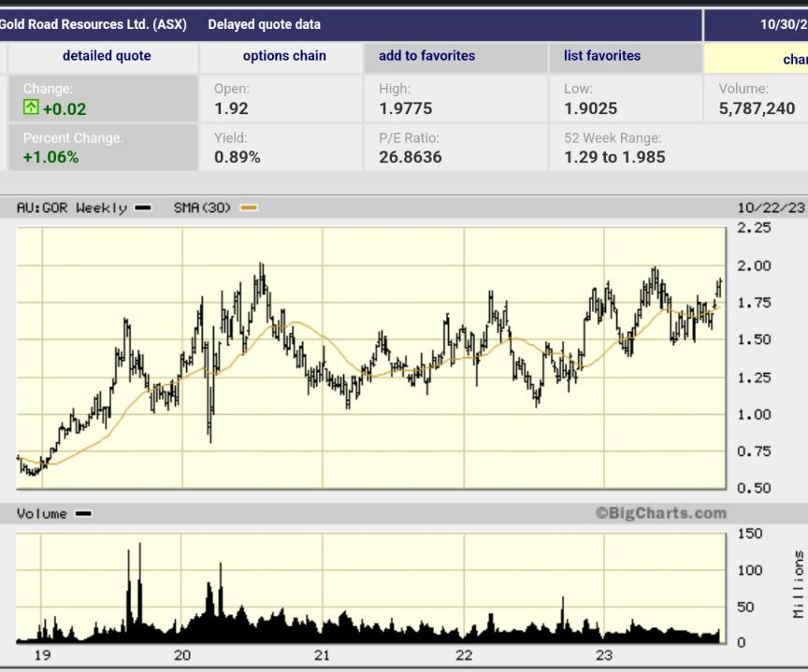Click add to favorites
Viewport: 808px width, 672px height.
coord(426,56)
